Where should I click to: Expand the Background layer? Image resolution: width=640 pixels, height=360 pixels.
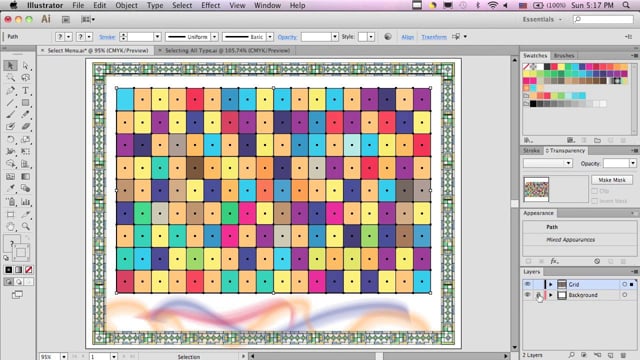[551, 295]
